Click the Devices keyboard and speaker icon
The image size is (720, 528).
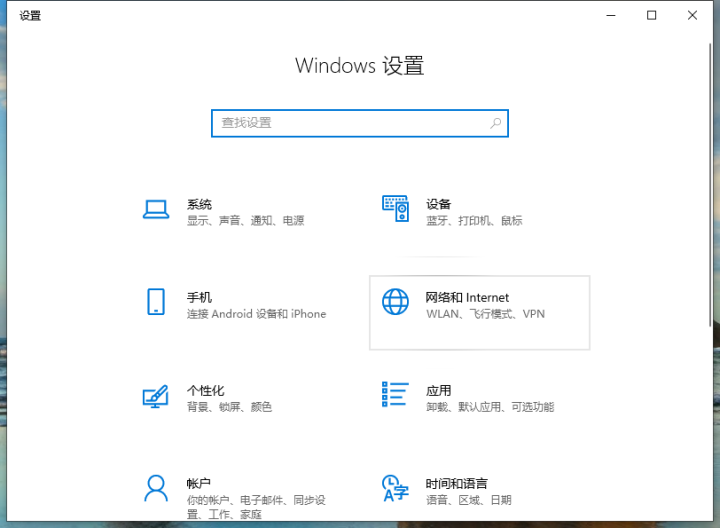click(395, 209)
